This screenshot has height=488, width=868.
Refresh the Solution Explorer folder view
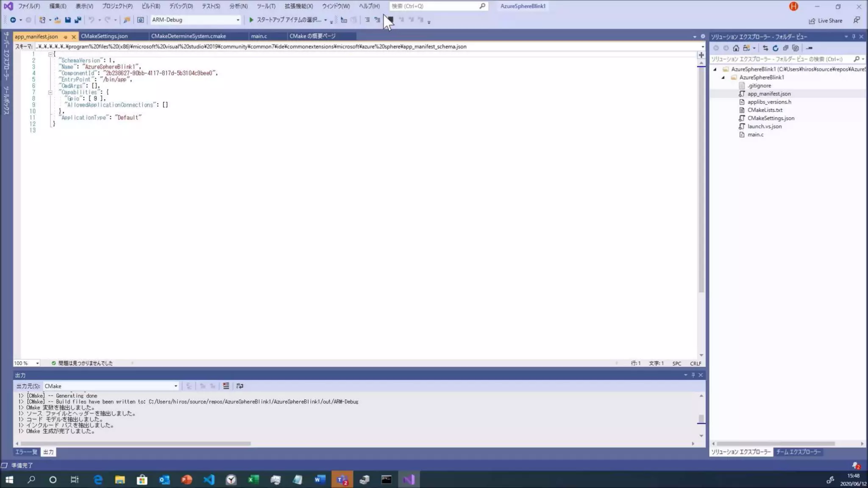(775, 48)
